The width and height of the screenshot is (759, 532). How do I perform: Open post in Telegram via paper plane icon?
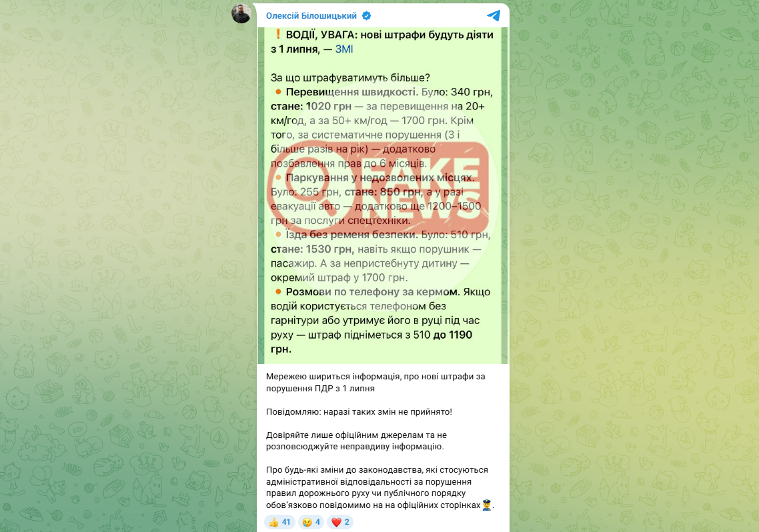tap(494, 15)
